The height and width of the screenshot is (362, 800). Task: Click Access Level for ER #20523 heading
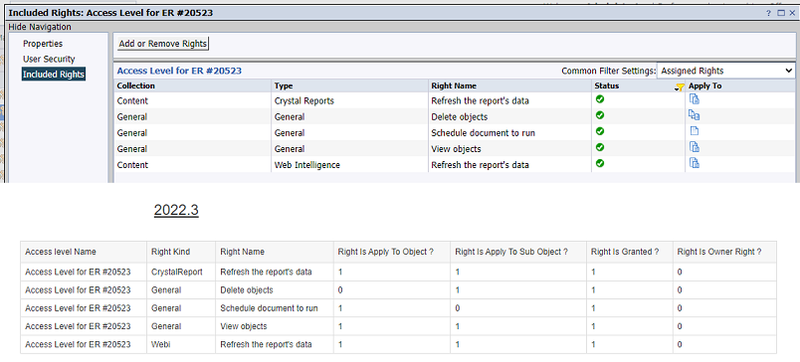coord(179,71)
